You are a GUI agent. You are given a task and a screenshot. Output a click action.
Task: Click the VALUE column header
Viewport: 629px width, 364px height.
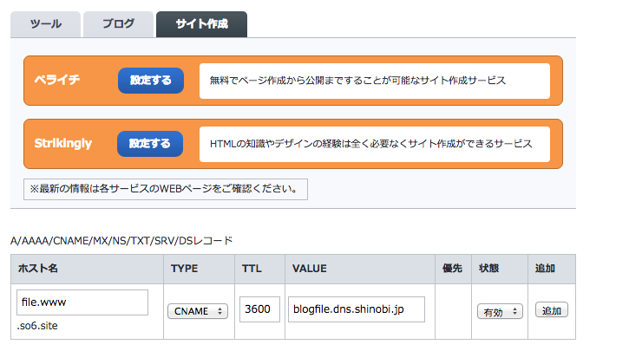310,269
